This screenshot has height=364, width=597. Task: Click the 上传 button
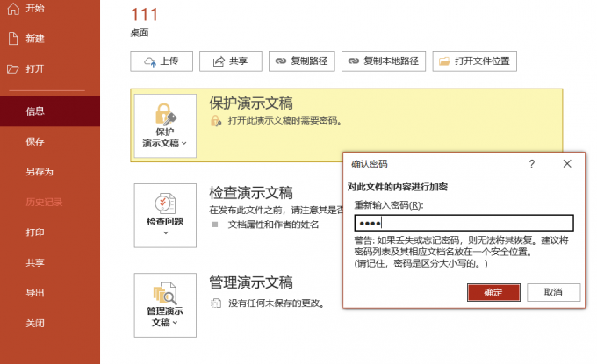pyautogui.click(x=162, y=61)
